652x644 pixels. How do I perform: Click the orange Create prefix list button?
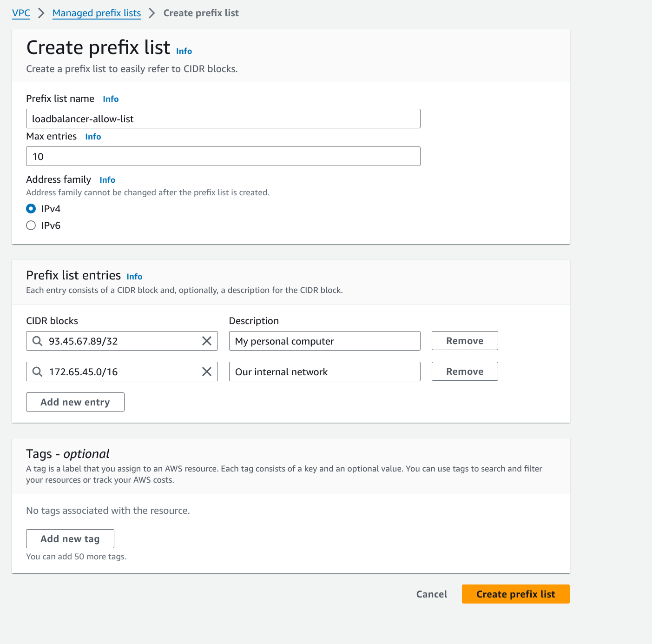[x=515, y=594]
